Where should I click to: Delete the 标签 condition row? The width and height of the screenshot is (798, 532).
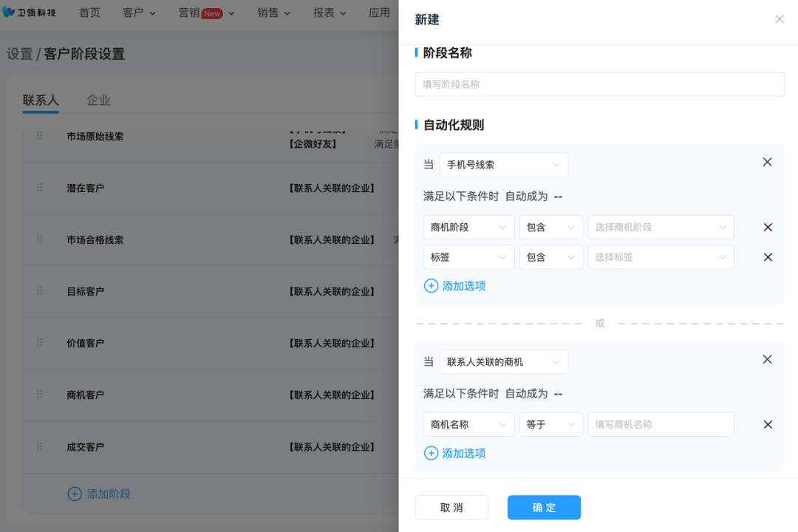tap(768, 257)
